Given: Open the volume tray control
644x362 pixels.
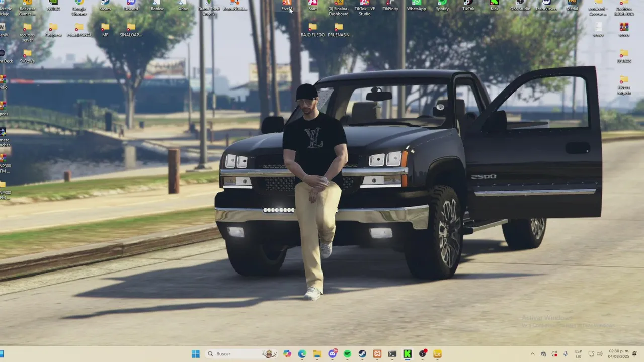Looking at the screenshot, I should tap(599, 354).
